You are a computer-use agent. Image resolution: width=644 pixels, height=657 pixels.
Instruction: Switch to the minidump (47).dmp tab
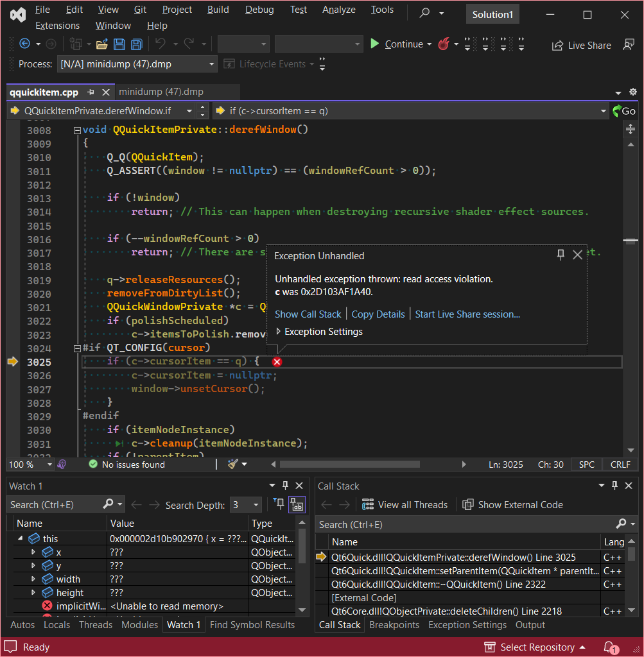tap(161, 92)
